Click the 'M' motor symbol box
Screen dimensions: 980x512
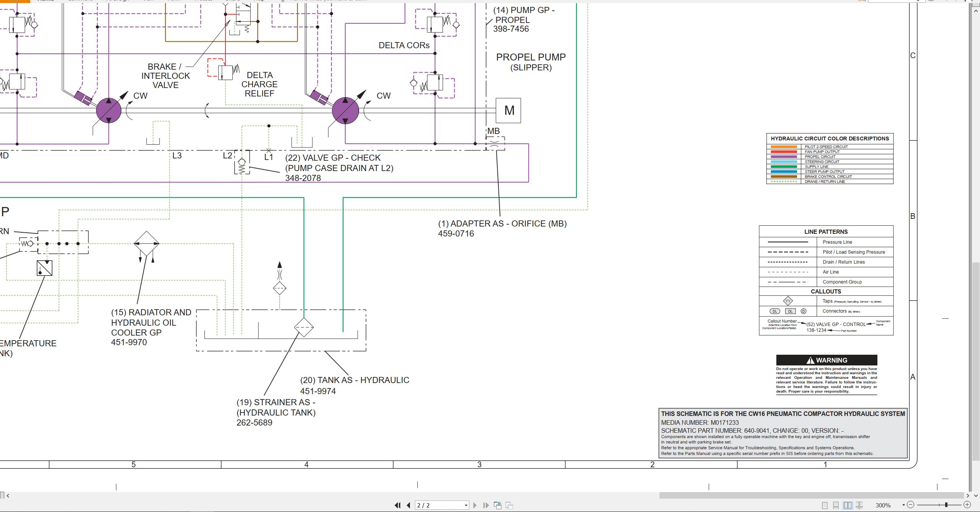coord(508,111)
